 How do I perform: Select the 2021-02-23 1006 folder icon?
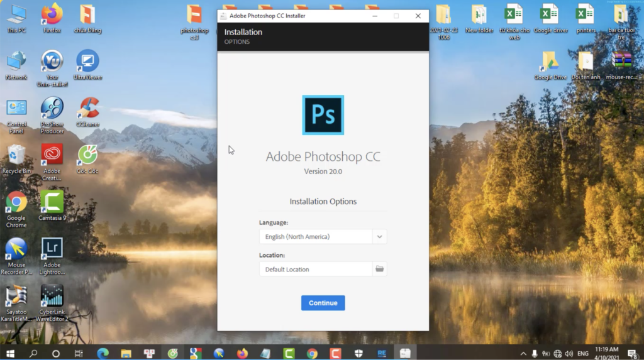(443, 22)
